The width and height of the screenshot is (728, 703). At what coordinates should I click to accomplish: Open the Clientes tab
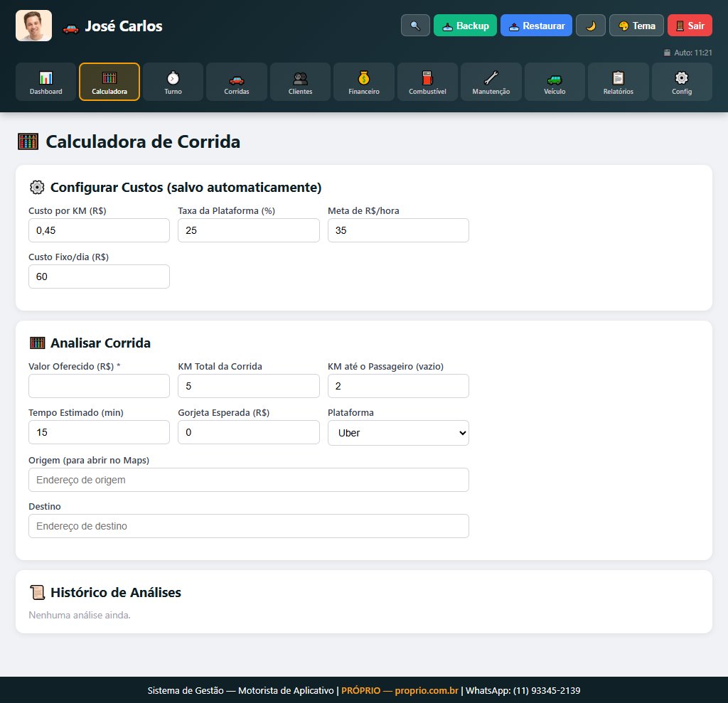301,82
